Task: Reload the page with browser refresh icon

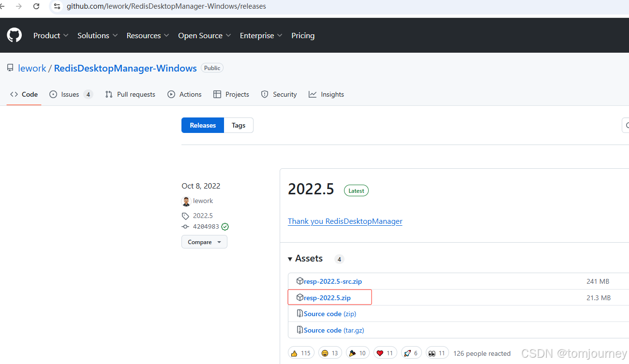Action: [36, 6]
